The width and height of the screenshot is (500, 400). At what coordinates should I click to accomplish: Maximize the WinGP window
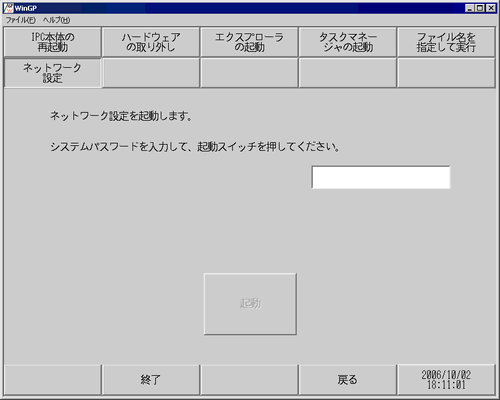tap(480, 8)
